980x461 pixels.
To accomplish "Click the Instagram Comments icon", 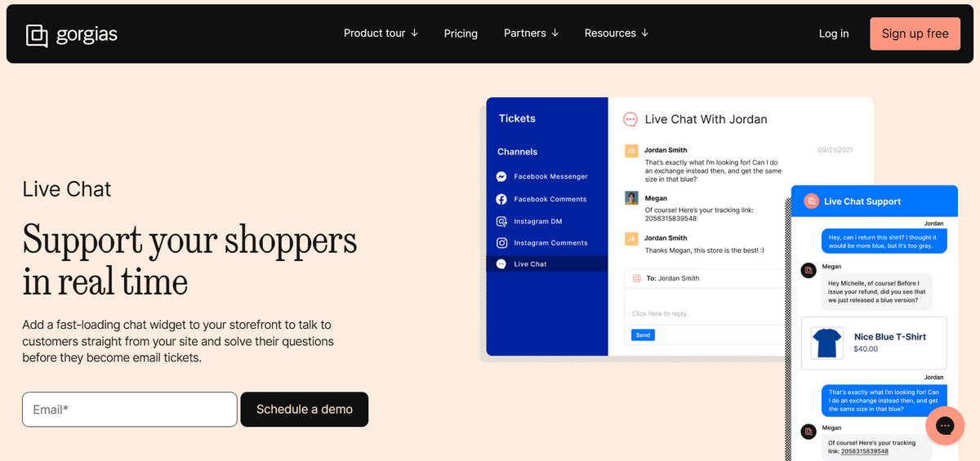I will click(501, 243).
